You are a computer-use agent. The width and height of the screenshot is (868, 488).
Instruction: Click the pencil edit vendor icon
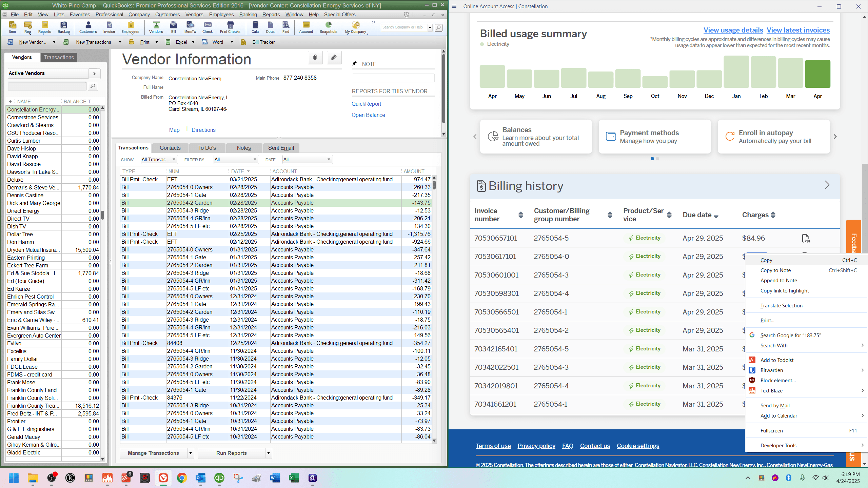coord(334,58)
